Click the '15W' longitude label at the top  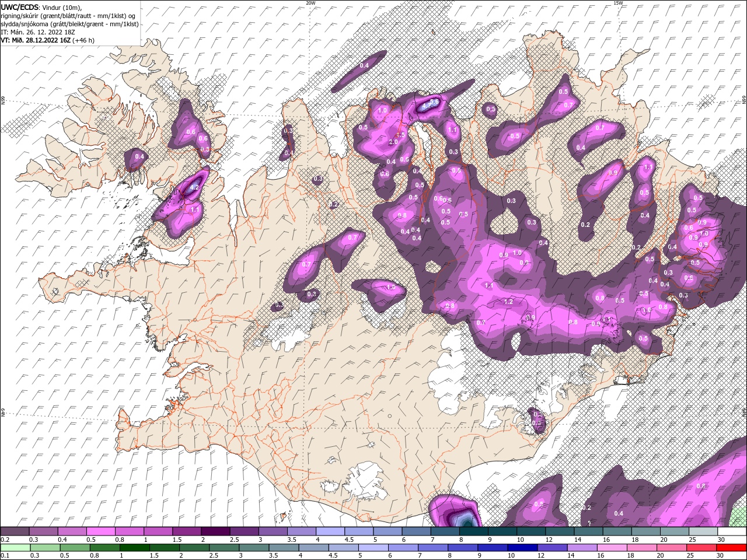(618, 3)
